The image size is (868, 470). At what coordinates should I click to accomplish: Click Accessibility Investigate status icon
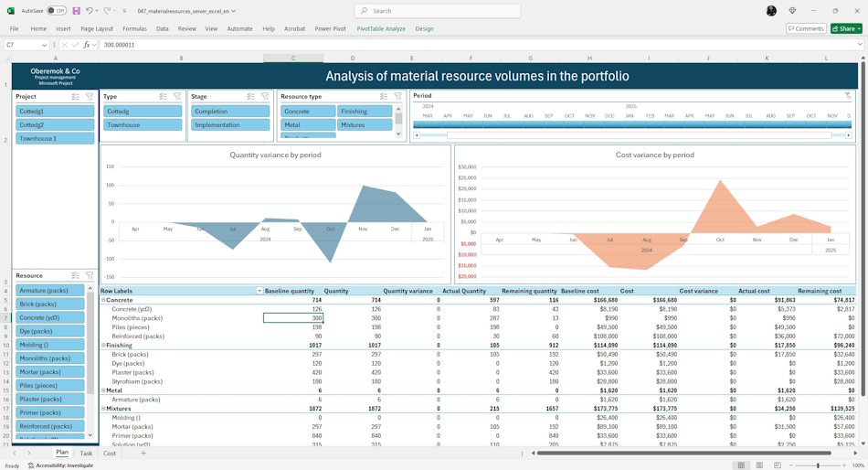click(x=61, y=465)
